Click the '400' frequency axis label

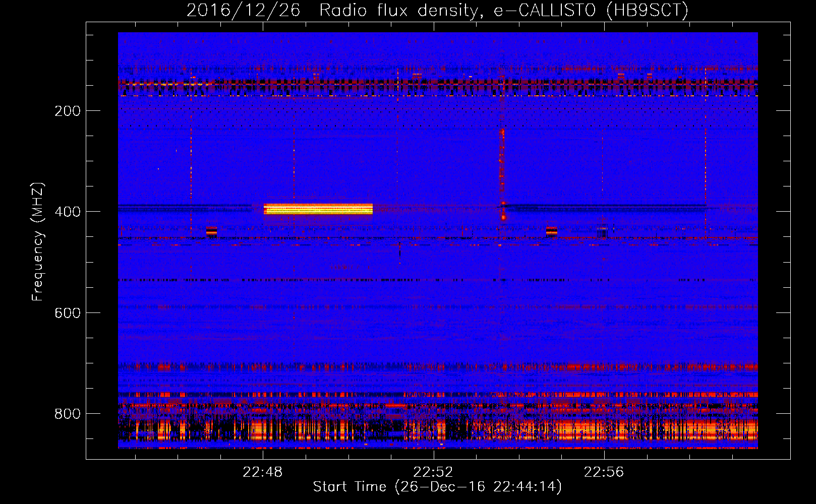click(68, 212)
